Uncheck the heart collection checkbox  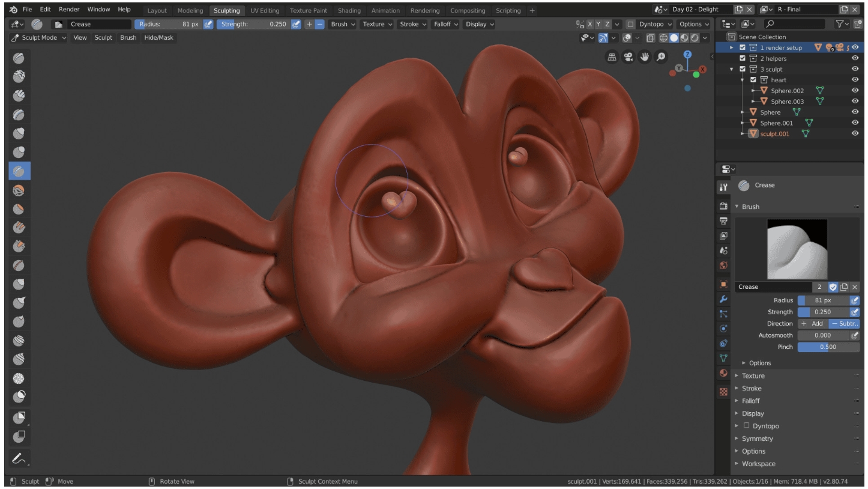tap(753, 80)
